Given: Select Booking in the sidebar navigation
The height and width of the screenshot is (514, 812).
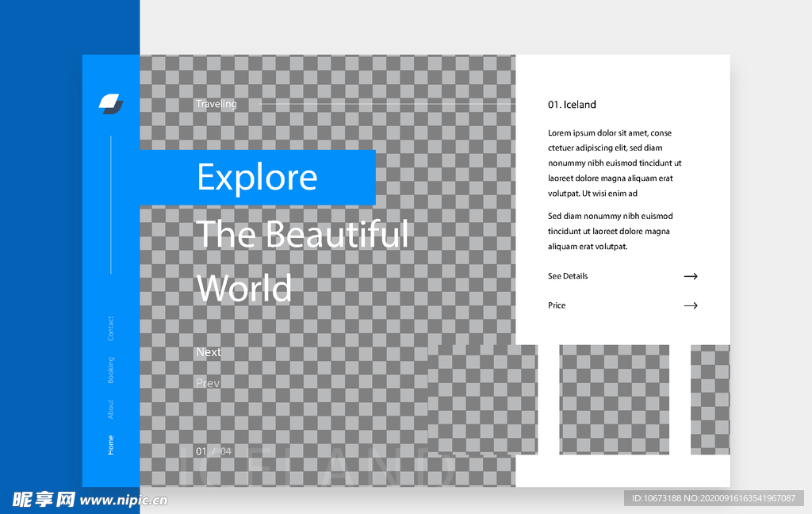Looking at the screenshot, I should [x=111, y=370].
